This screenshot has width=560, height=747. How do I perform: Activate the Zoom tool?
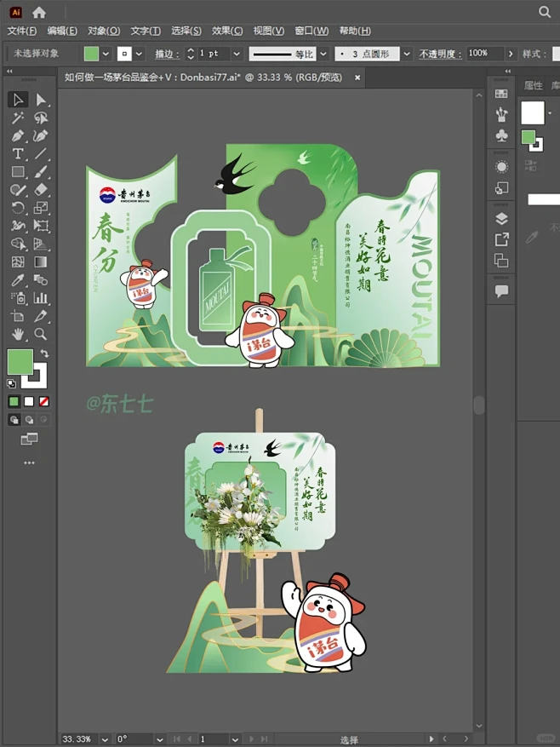tap(41, 335)
